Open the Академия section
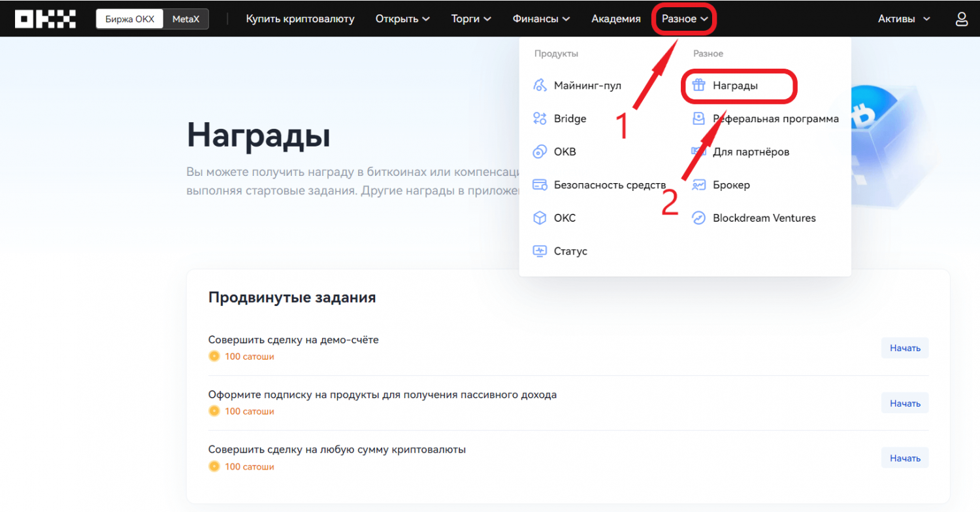Viewport: 980px width, 512px height. [616, 19]
